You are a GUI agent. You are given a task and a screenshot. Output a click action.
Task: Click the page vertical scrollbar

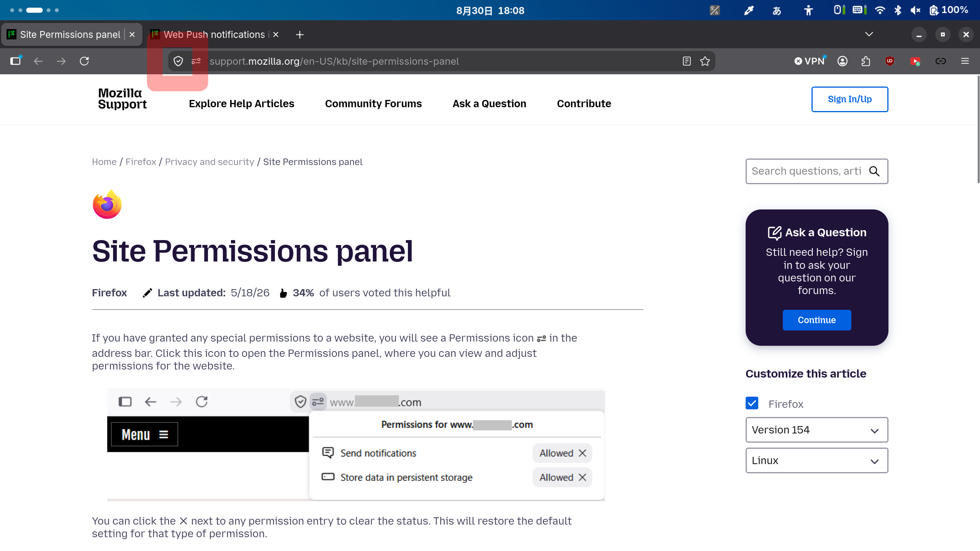[x=978, y=130]
